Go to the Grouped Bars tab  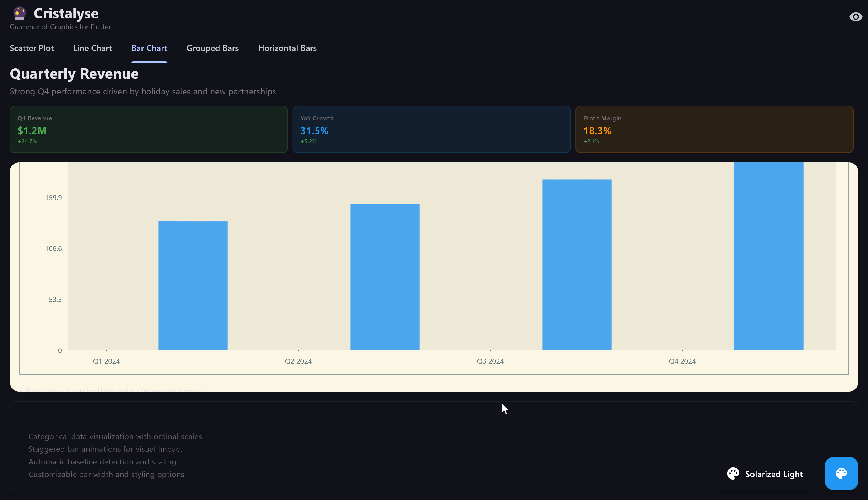coord(212,48)
